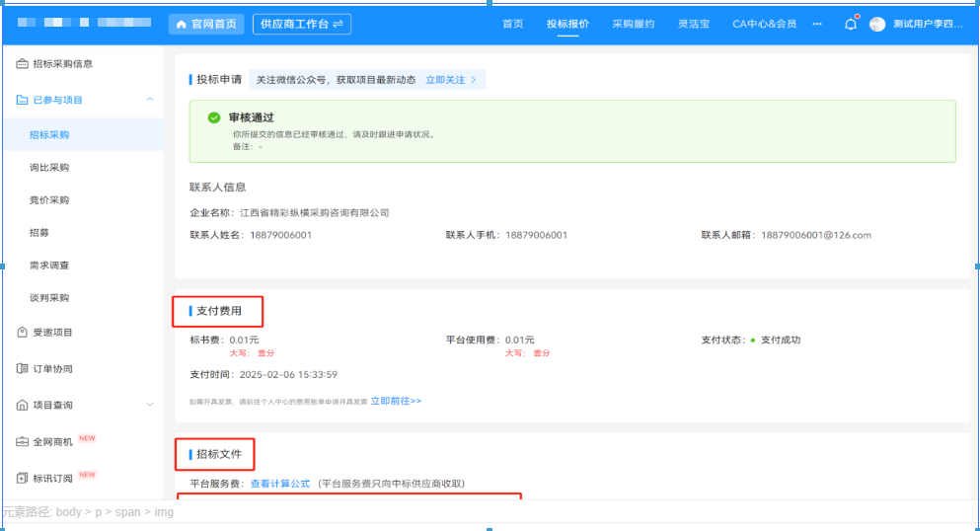Screen dimensions: 980x531
Task: Click the 投标申请 section heading
Action: (219, 79)
